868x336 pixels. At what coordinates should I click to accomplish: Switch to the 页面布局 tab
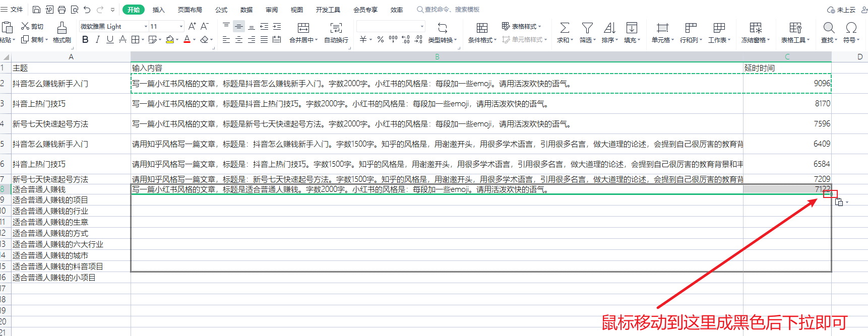click(190, 10)
